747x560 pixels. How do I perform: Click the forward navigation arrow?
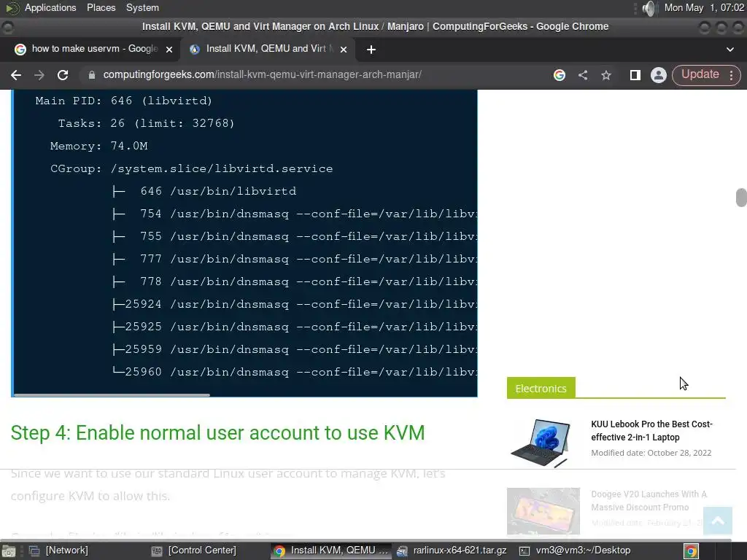point(39,75)
